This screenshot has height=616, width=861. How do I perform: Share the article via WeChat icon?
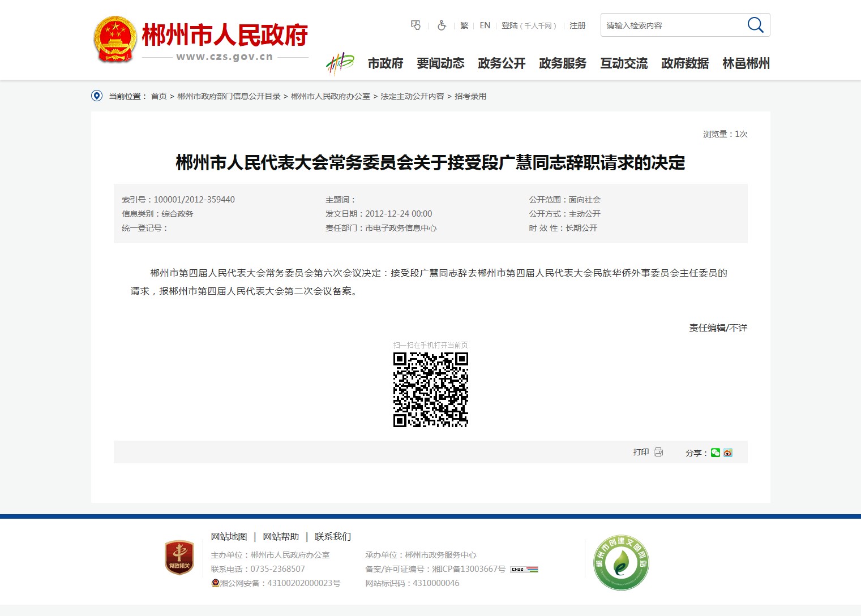716,453
